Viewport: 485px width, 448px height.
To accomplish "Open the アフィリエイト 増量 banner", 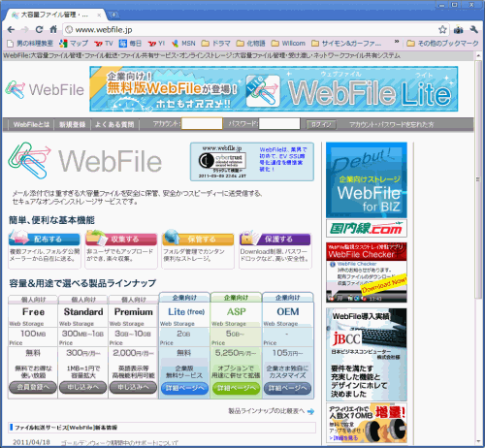I will pos(367,423).
